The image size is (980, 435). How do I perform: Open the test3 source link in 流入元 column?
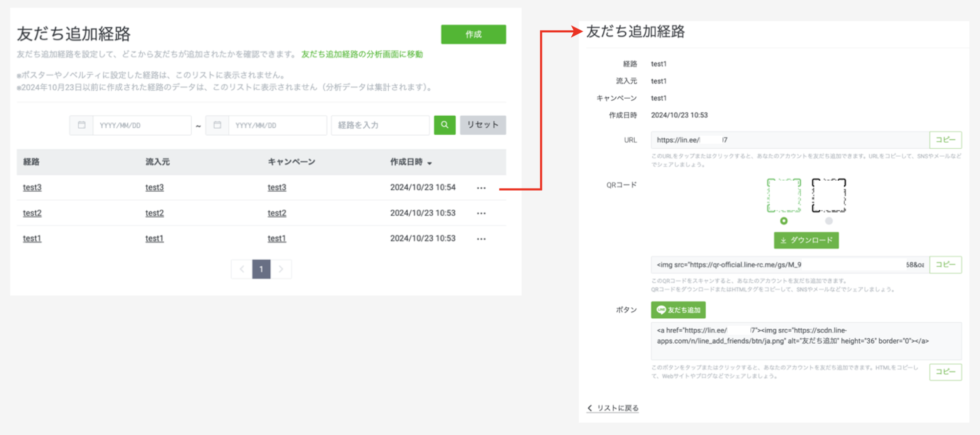(154, 187)
